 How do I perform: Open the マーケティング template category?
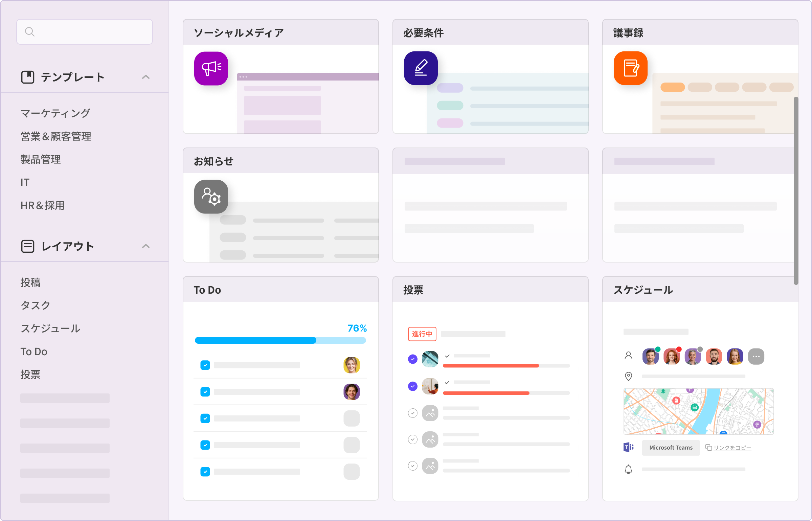coord(55,113)
